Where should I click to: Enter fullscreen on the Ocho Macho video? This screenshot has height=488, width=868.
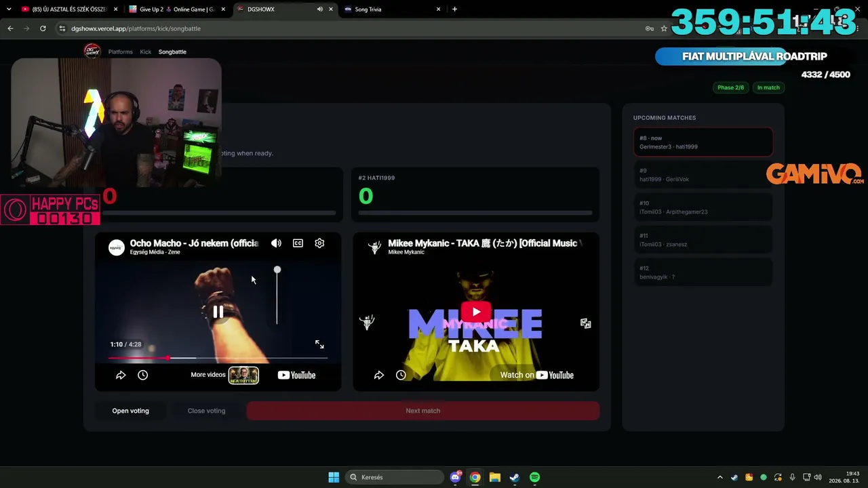(x=319, y=344)
